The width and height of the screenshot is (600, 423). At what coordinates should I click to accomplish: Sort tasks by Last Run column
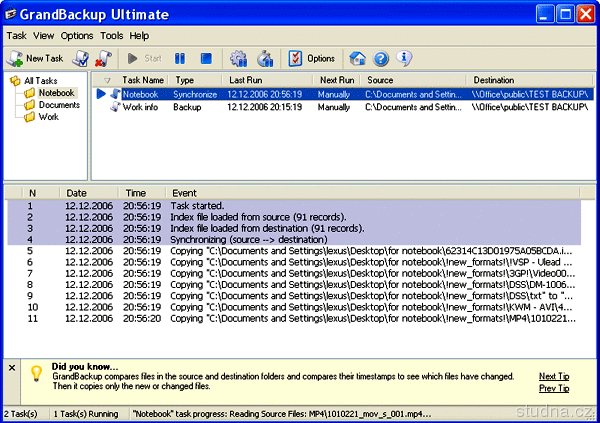(x=245, y=79)
